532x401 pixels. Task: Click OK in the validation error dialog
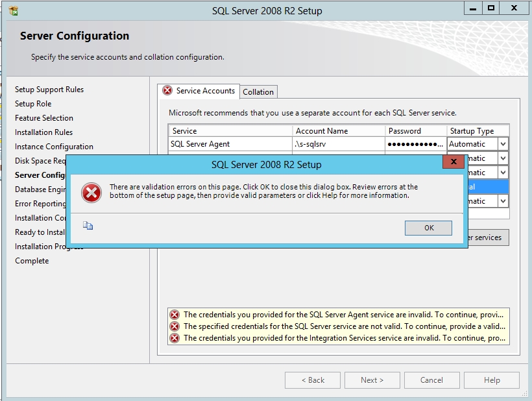(x=428, y=228)
